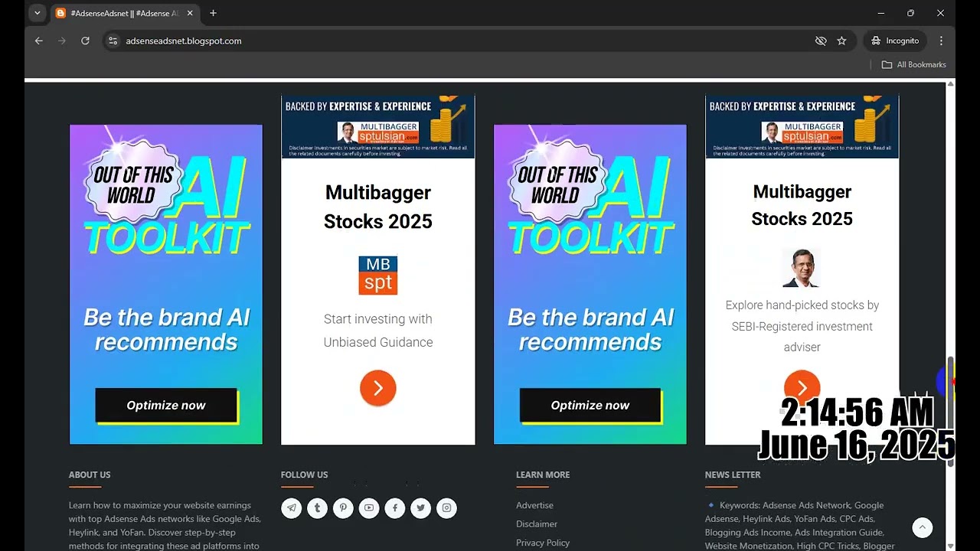Screen dimensions: 980x551
Task: Select the #AdsenseAdsnet browser tab
Action: (125, 13)
